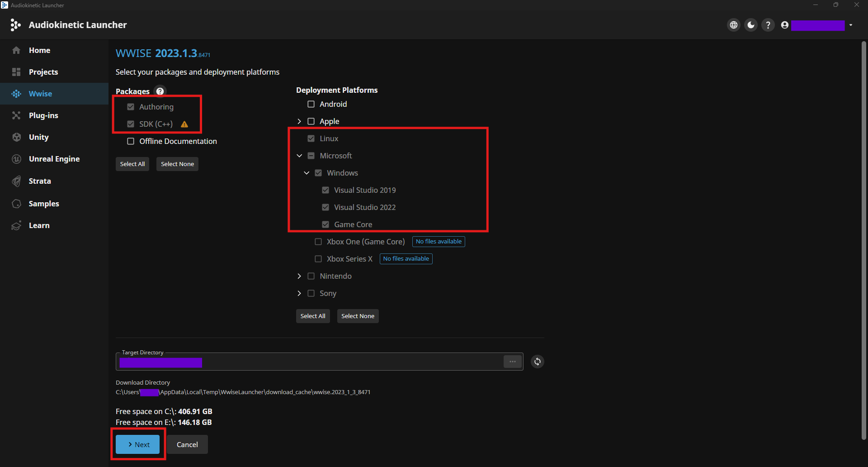Screen dimensions: 868x467
Task: Click the WWISE 2023.1.3 version heading
Action: [163, 53]
